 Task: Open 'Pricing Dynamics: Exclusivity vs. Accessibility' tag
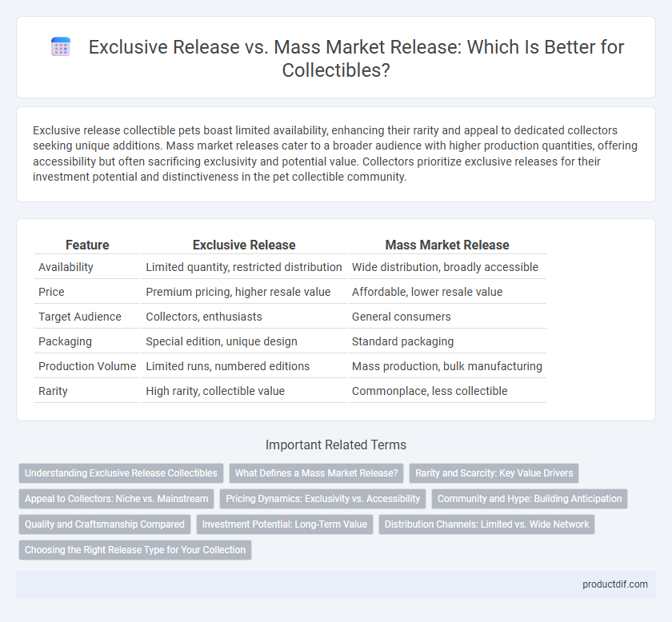coord(322,499)
